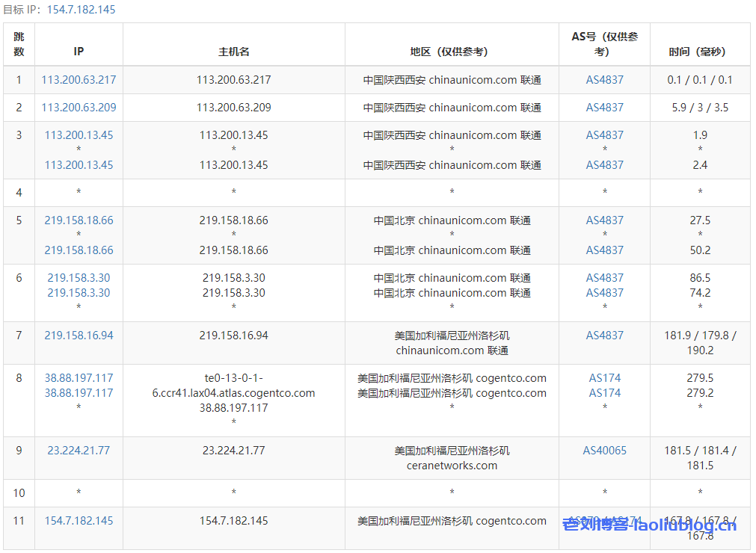Open the first AS174 link in hop 8

(x=604, y=378)
